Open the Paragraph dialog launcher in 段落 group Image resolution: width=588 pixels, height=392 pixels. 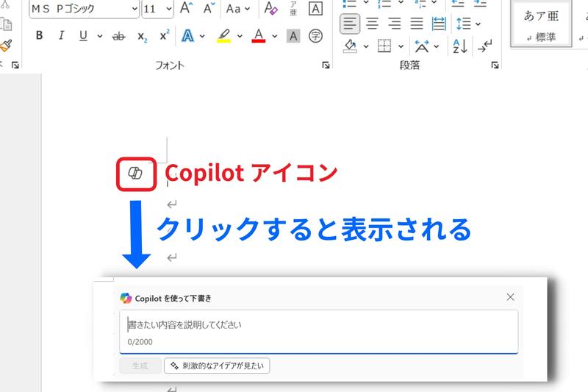click(495, 65)
